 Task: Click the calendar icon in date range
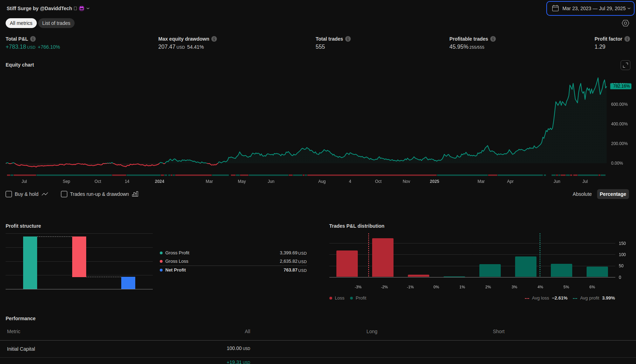point(555,8)
